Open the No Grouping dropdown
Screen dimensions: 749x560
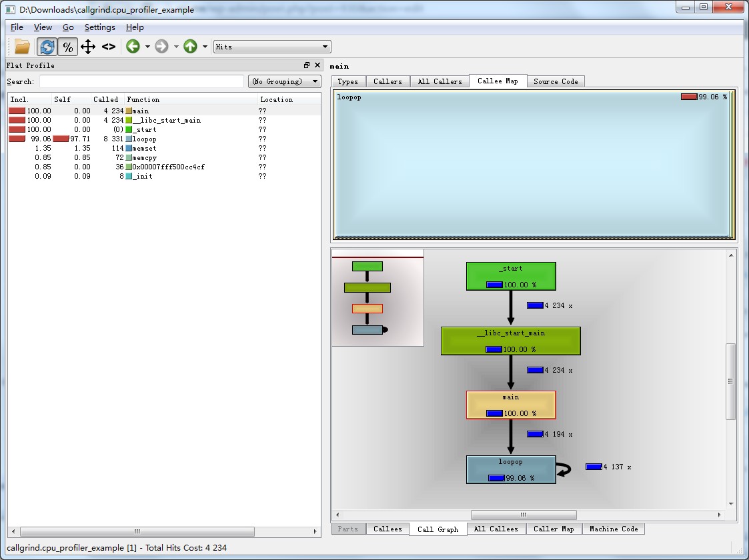285,81
